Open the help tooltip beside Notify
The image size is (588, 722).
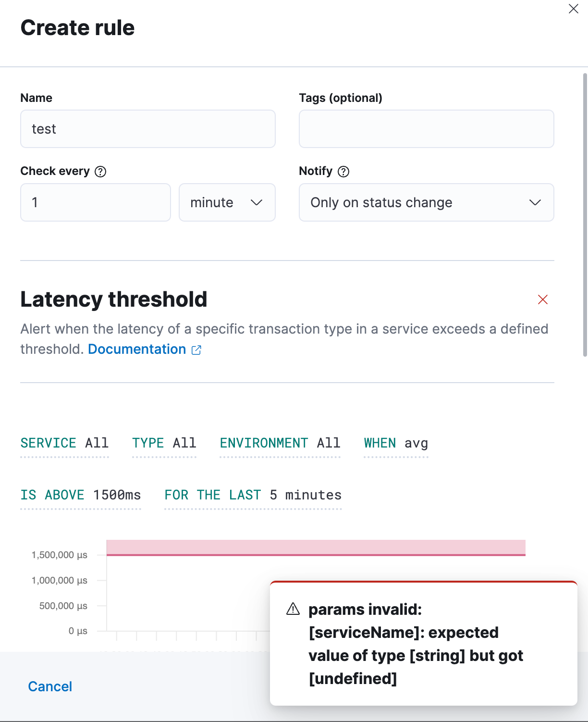coord(343,171)
